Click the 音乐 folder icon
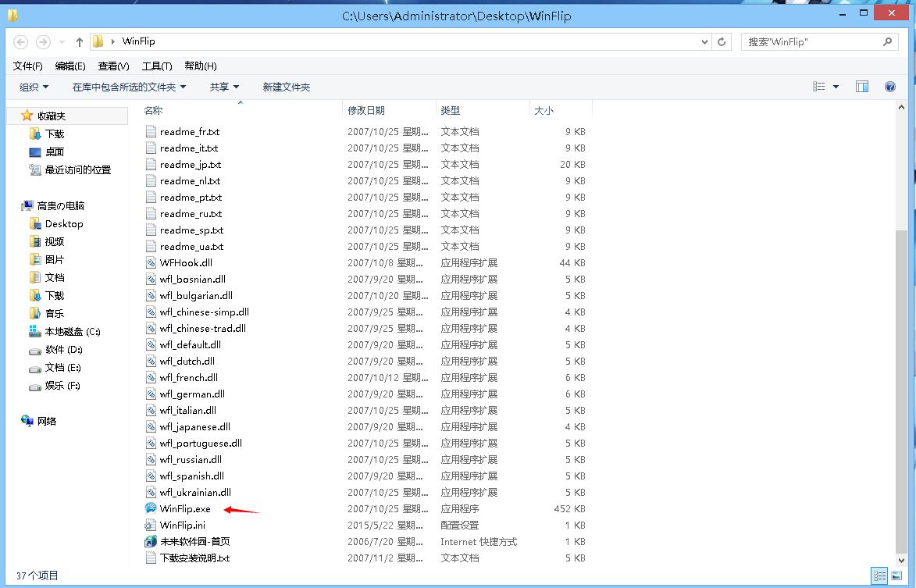This screenshot has height=588, width=916. click(x=35, y=314)
